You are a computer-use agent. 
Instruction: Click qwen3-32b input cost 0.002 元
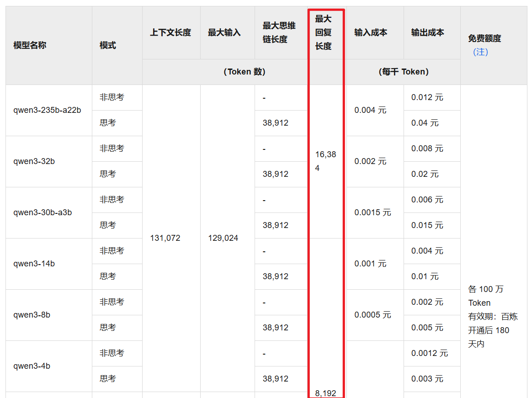370,161
